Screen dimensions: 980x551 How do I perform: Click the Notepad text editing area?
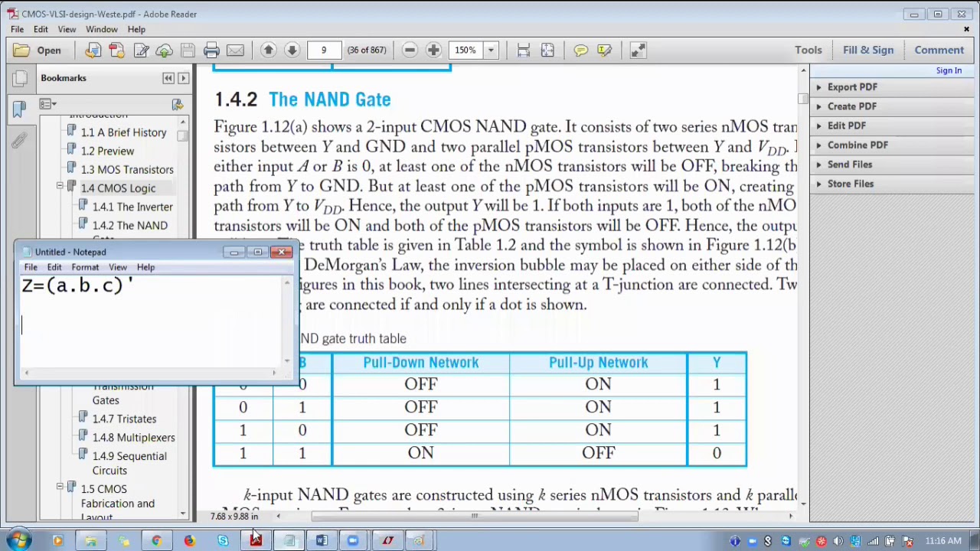tap(151, 321)
